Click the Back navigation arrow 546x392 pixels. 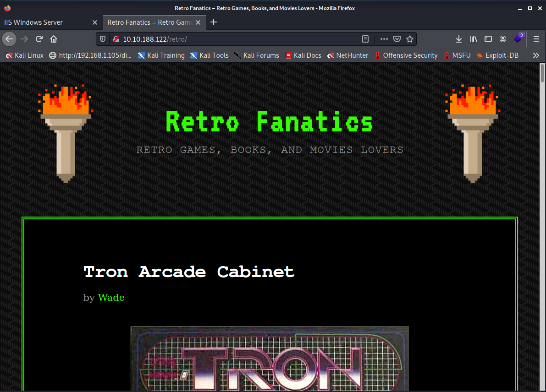[x=9, y=39]
